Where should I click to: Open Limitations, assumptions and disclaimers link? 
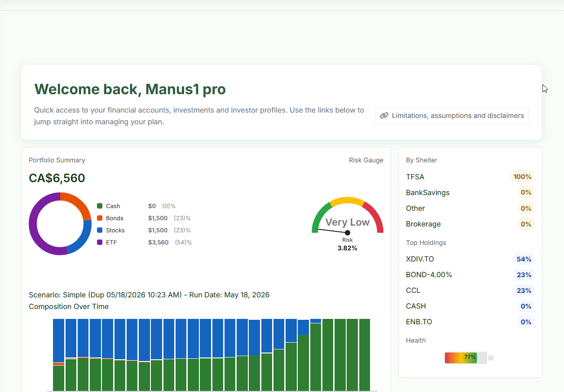452,116
